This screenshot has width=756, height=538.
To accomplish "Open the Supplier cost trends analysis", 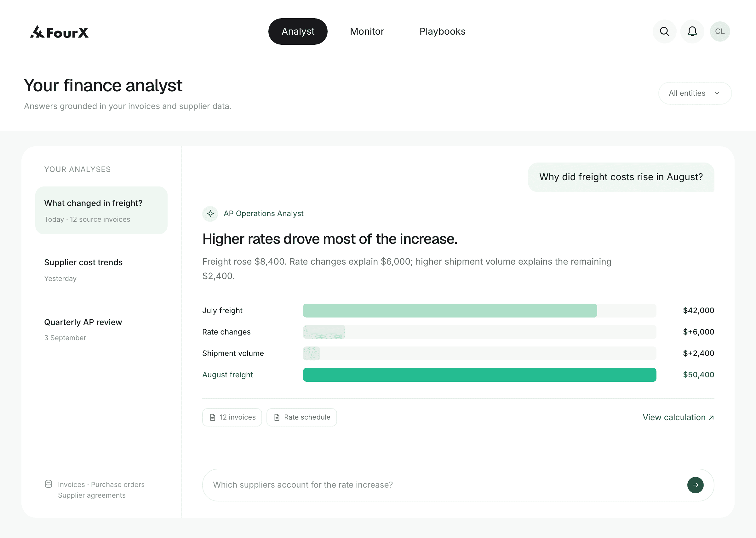I will (x=101, y=270).
